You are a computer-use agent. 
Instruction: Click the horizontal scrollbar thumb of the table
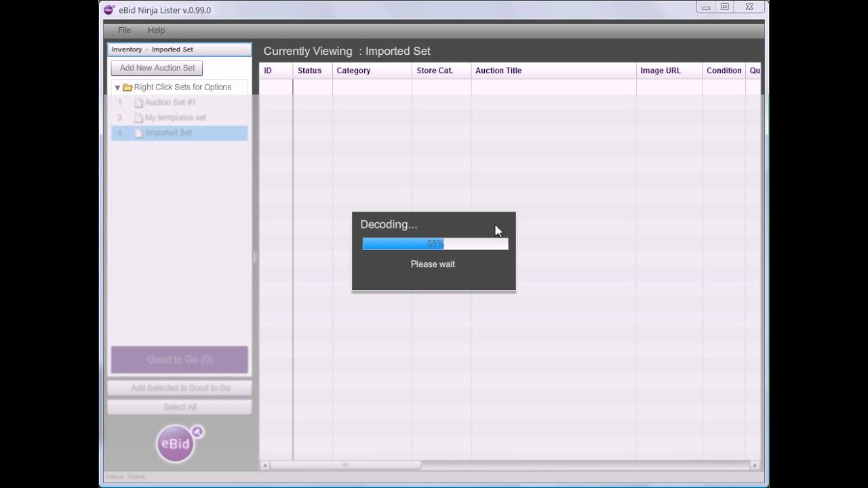point(346,465)
